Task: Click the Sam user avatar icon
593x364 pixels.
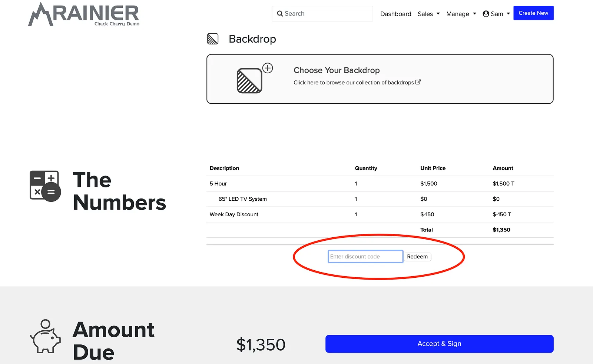Action: coord(486,14)
